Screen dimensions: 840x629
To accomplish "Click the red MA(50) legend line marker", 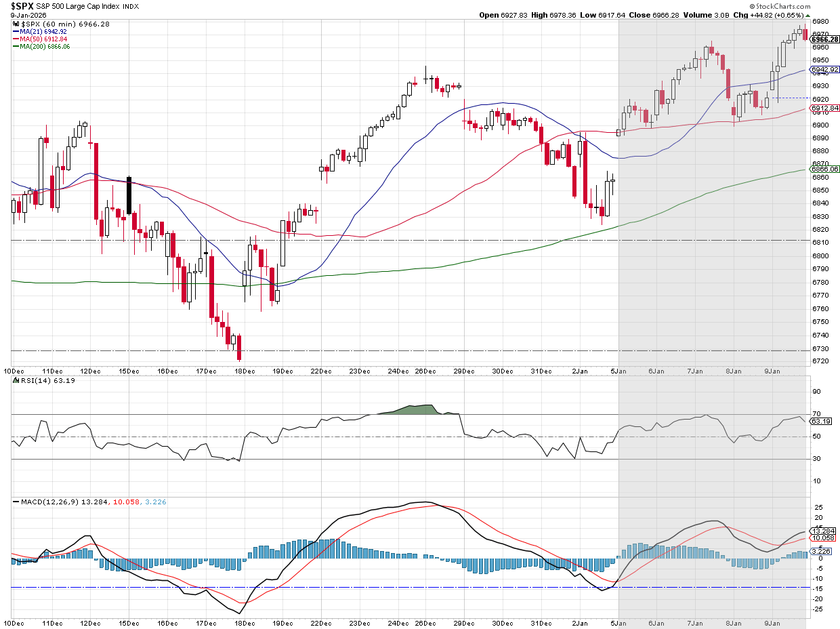I will 15,39.
